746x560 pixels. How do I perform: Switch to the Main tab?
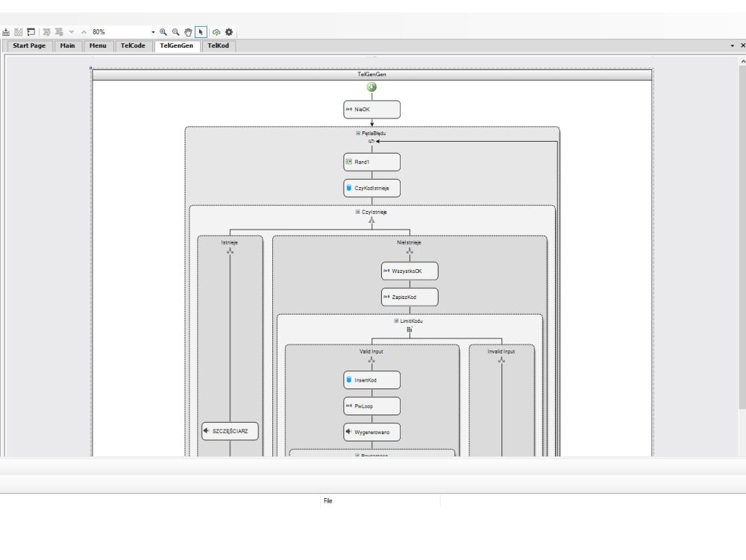click(68, 45)
